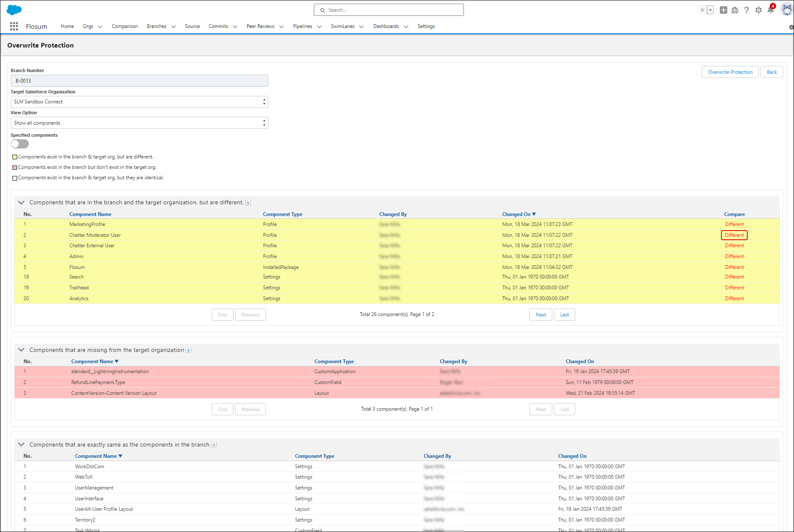Go to the Home tab
This screenshot has height=532, width=794.
click(x=67, y=26)
